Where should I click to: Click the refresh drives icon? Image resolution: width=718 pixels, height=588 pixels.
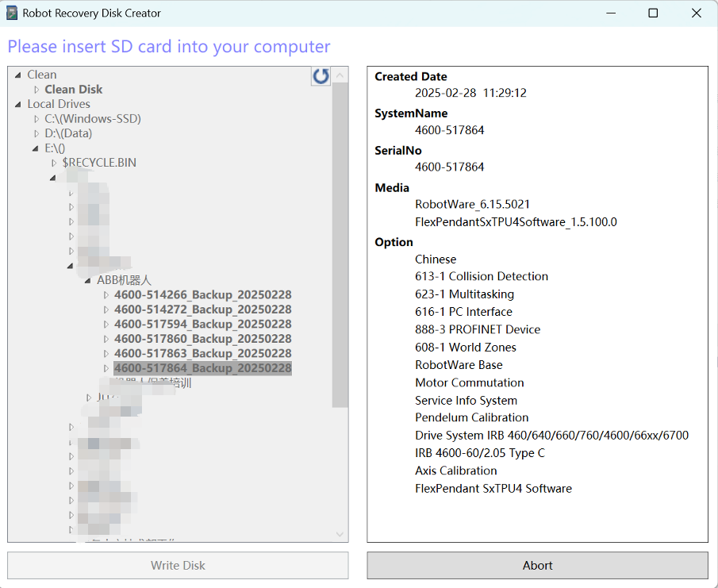[321, 76]
